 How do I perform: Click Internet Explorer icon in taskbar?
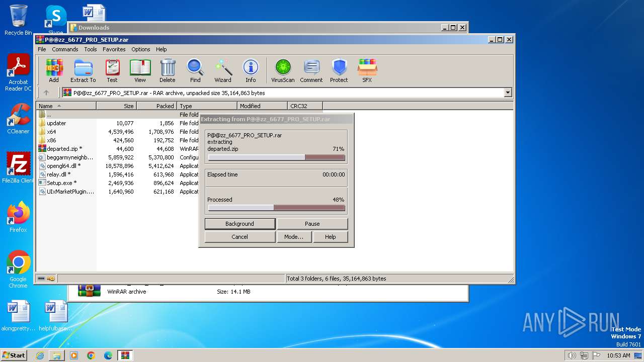(40, 355)
